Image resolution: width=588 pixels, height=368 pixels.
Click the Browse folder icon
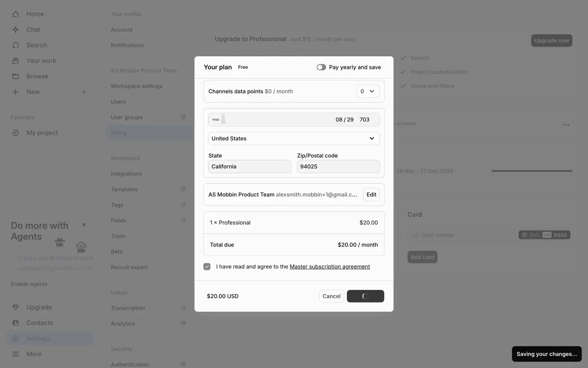(x=16, y=76)
